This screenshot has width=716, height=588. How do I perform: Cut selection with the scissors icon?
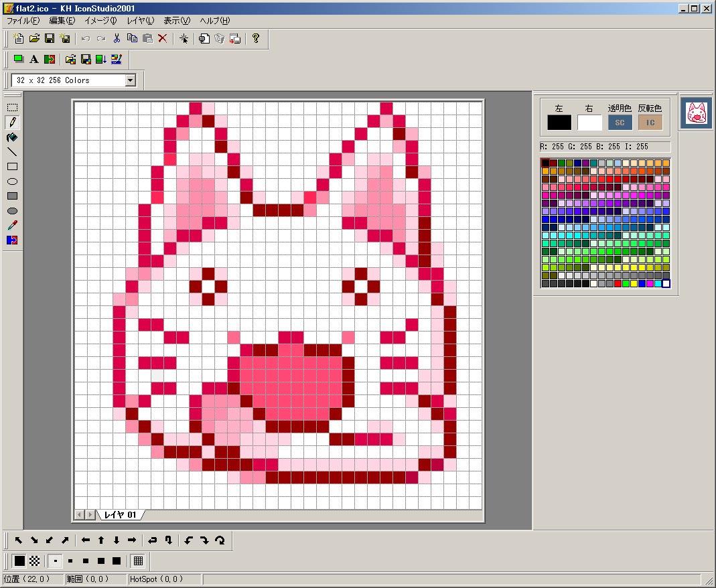pos(117,38)
